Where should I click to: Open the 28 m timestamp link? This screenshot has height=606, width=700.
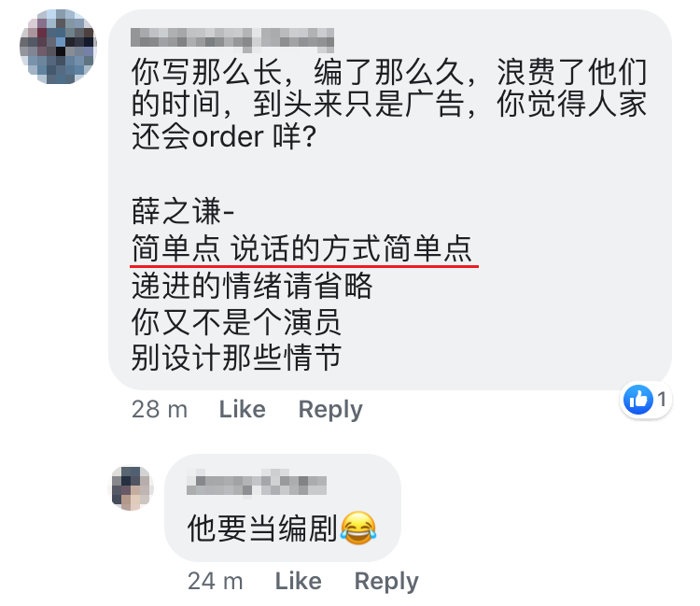tap(160, 409)
